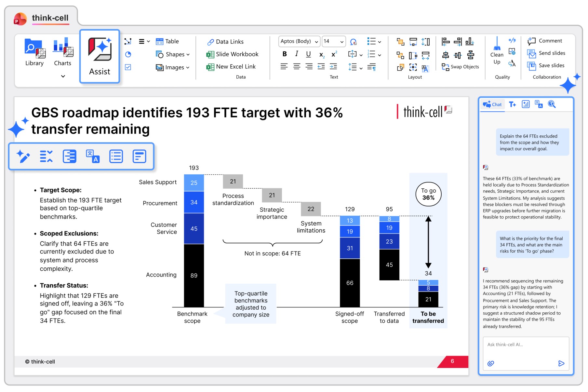
Task: Toggle Underline formatting
Action: click(x=308, y=54)
